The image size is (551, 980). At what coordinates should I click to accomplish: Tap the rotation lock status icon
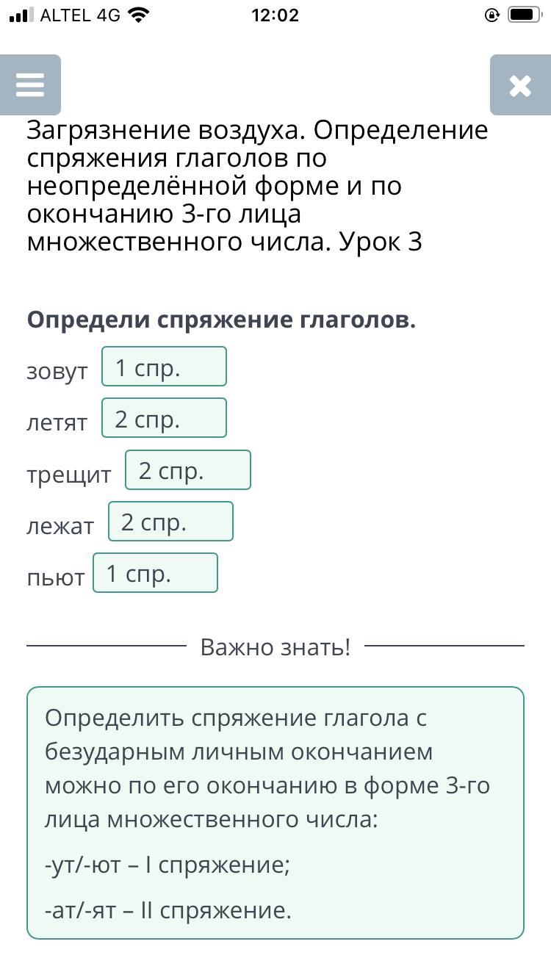click(x=492, y=15)
